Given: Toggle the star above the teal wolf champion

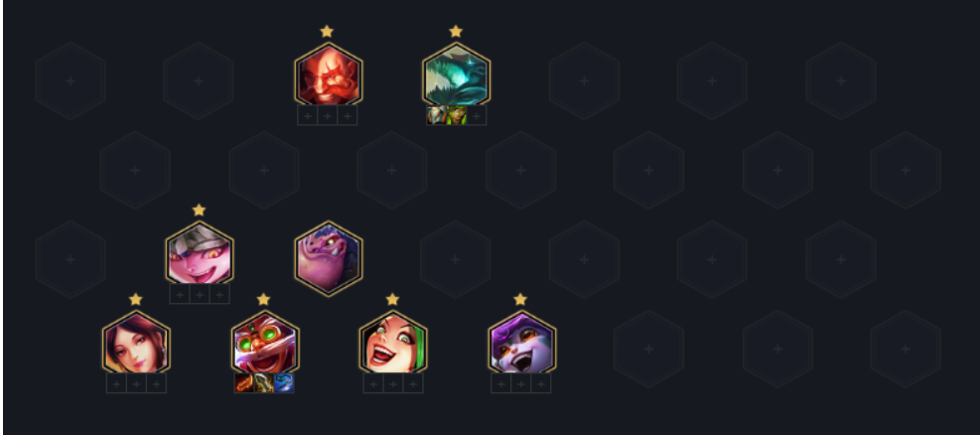Looking at the screenshot, I should tap(456, 31).
